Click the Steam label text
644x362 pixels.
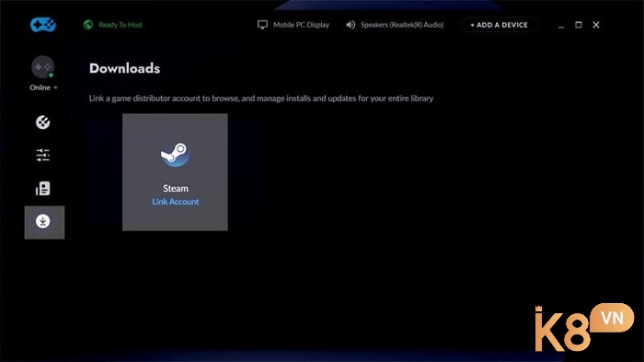(176, 189)
